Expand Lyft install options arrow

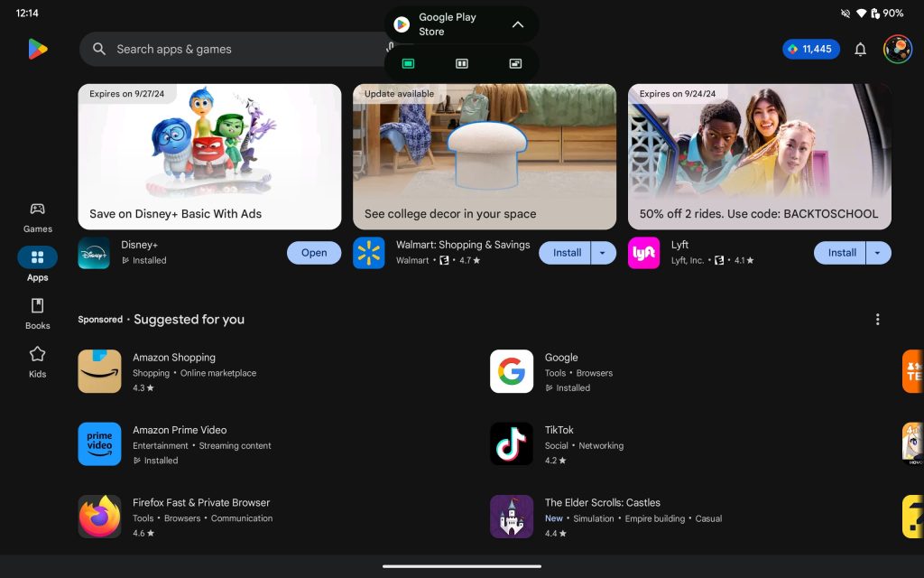878,253
